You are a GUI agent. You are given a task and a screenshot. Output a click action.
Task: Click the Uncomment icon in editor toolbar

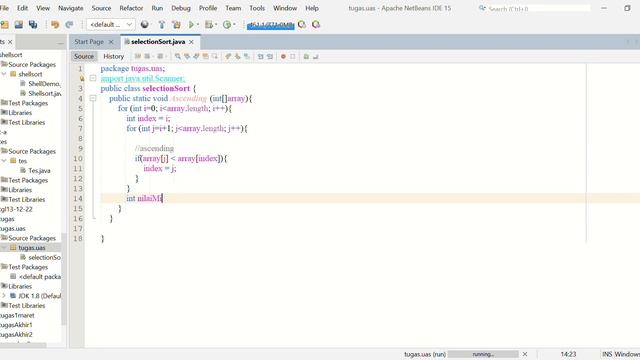(316, 56)
